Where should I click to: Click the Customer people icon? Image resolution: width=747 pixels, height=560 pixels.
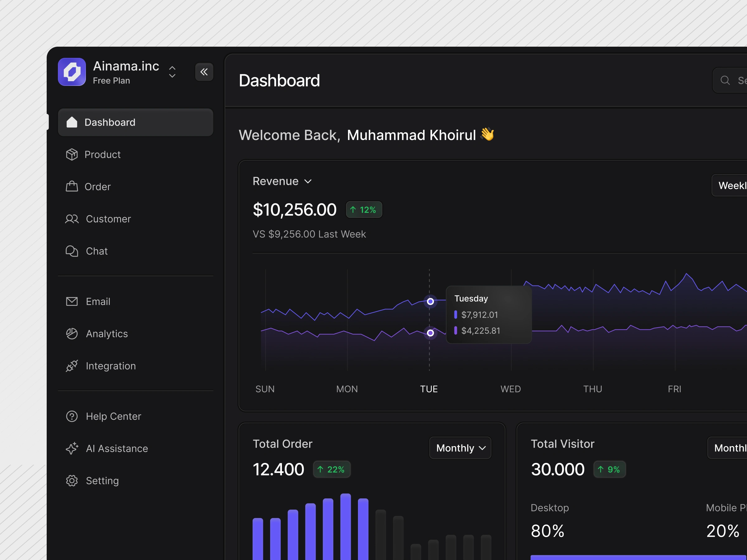(72, 219)
